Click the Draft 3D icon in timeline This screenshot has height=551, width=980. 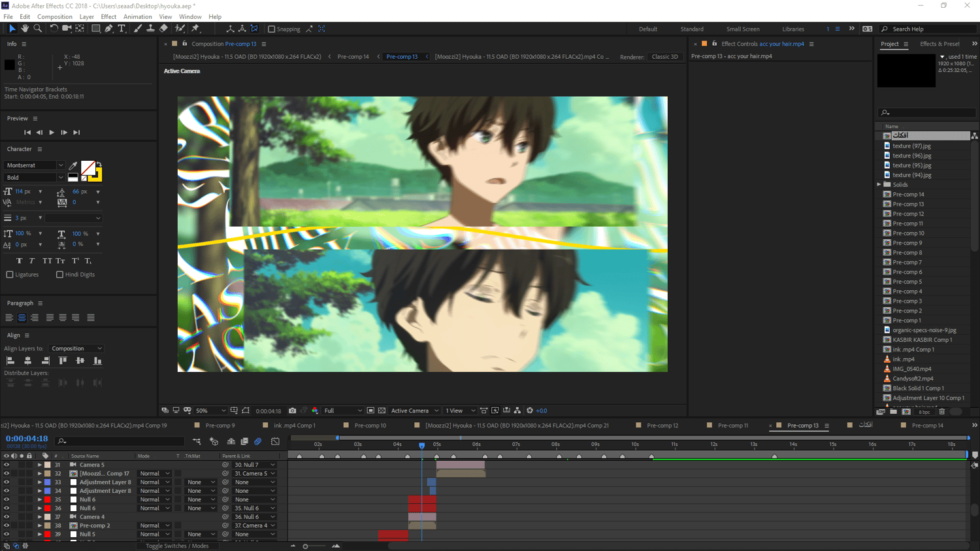pos(214,441)
